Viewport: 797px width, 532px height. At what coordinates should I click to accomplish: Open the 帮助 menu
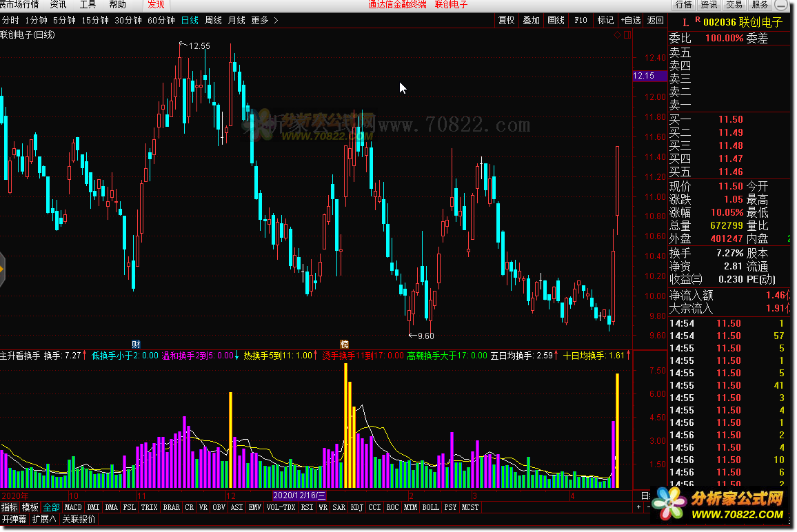117,5
